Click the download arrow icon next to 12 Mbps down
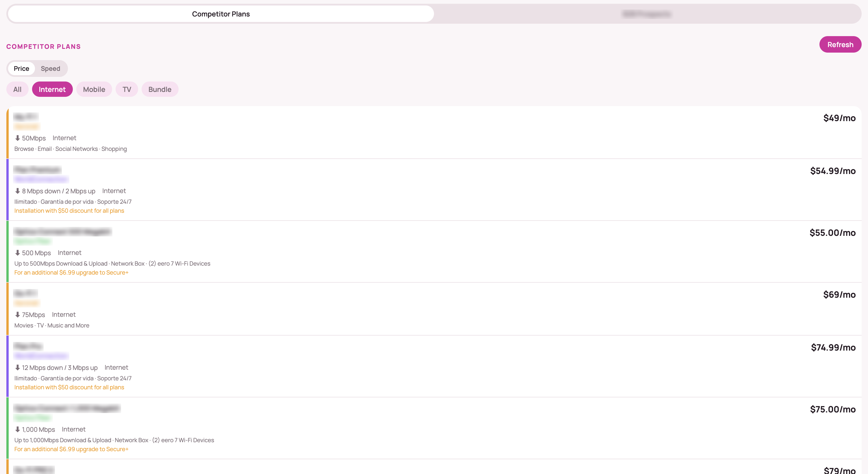868x474 pixels. [18, 367]
